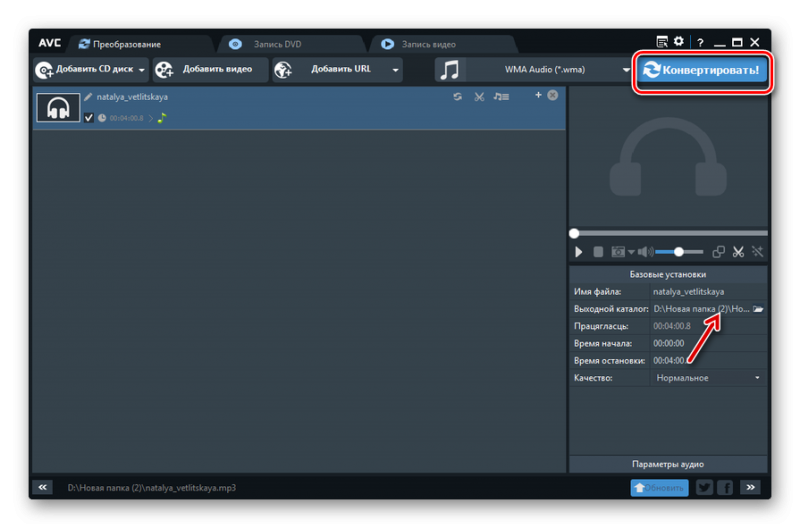
Task: Open the settings gear icon
Action: pyautogui.click(x=679, y=42)
